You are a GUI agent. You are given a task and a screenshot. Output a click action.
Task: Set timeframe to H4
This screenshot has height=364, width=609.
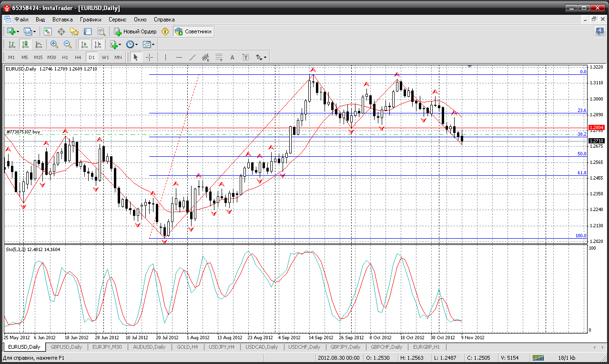[78, 57]
